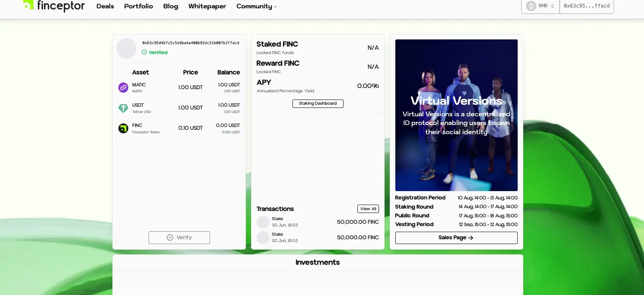Click the first Stake transaction avatar
The height and width of the screenshot is (295, 644).
pyautogui.click(x=263, y=222)
